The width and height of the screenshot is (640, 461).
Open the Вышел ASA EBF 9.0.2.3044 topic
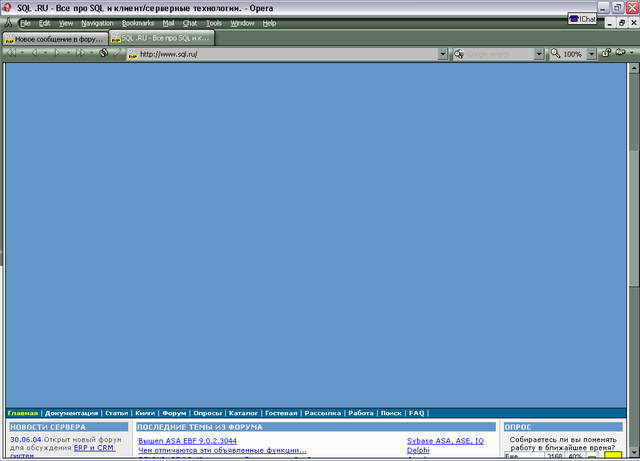coord(187,440)
